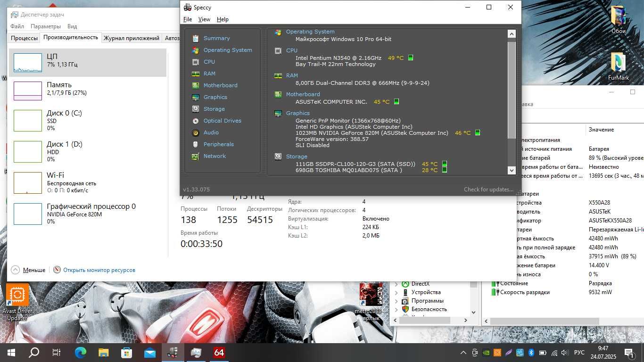Viewport: 644px width, 362px height.
Task: Click the 14.400 V battery voltage value
Action: click(x=599, y=265)
